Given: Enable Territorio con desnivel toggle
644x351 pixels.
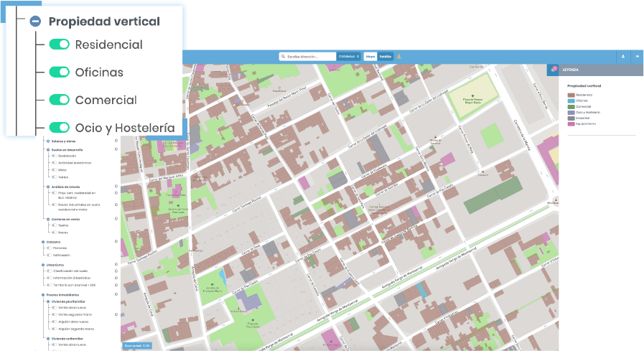Looking at the screenshot, I should [x=50, y=285].
